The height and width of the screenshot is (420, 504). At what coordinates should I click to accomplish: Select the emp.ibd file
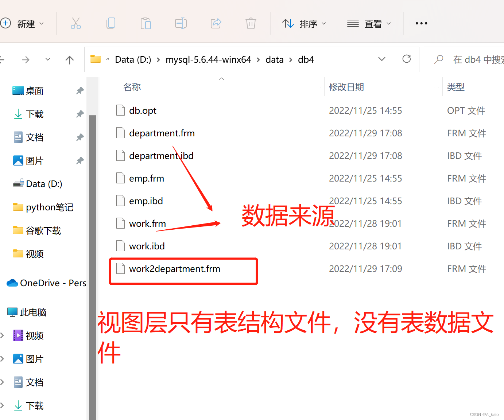click(x=146, y=201)
